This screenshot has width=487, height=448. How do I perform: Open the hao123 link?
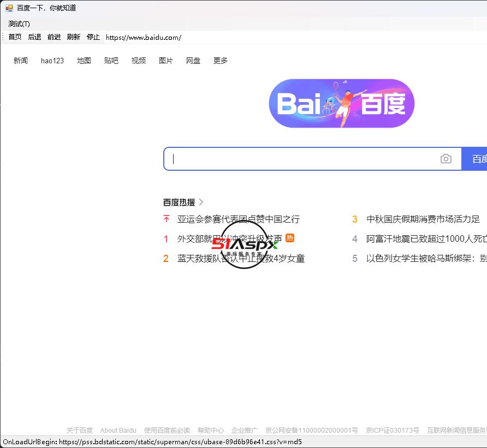(52, 61)
